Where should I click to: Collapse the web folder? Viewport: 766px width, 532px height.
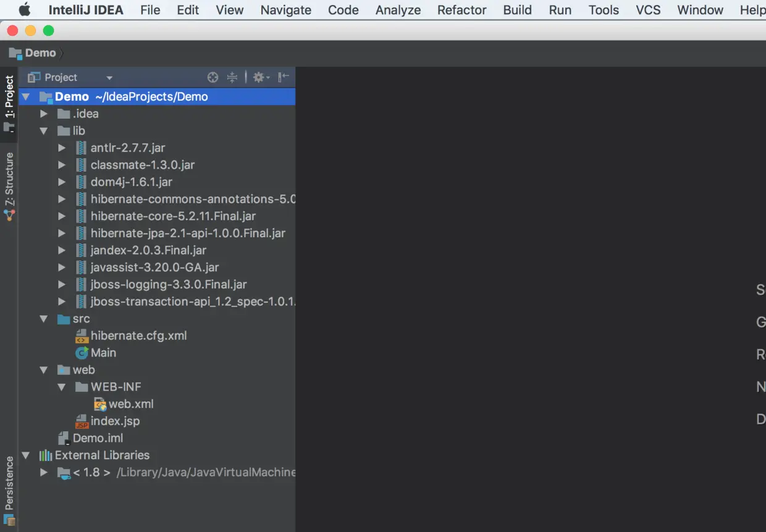(43, 370)
